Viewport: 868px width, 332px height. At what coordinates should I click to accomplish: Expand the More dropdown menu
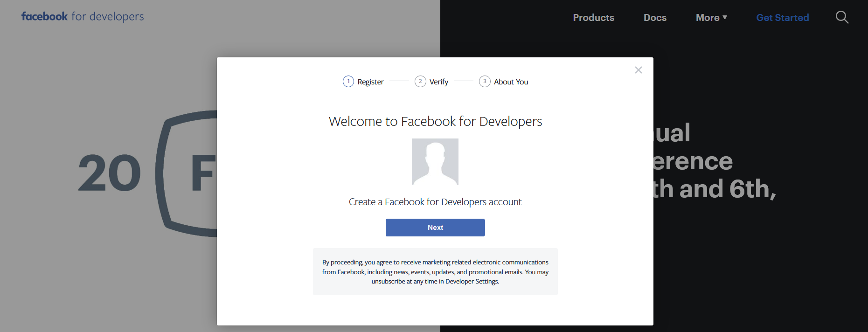tap(711, 18)
